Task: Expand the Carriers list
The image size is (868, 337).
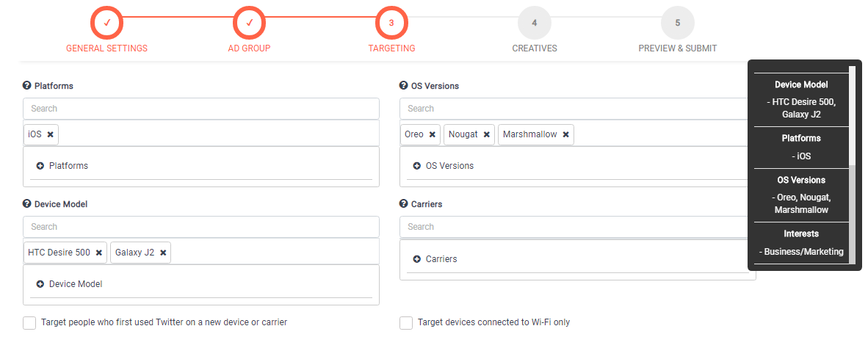Action: click(x=417, y=259)
